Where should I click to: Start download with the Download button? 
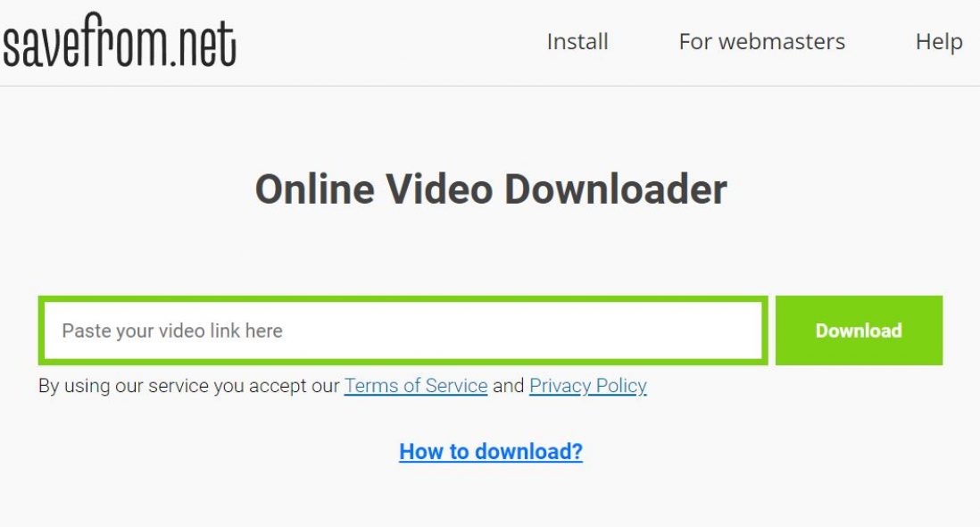(859, 330)
